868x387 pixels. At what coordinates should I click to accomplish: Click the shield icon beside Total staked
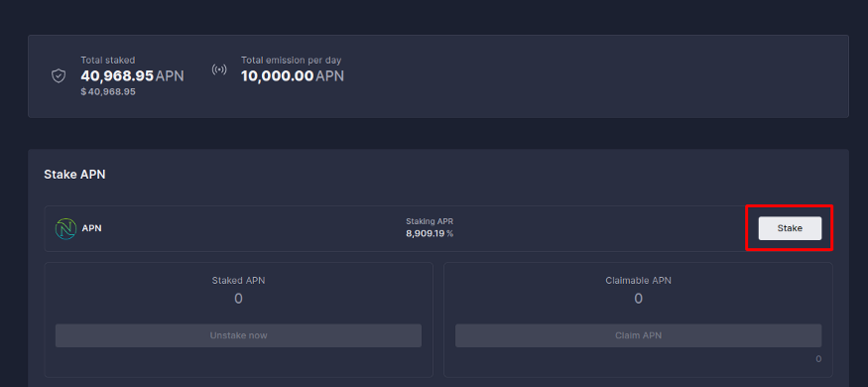click(x=59, y=75)
